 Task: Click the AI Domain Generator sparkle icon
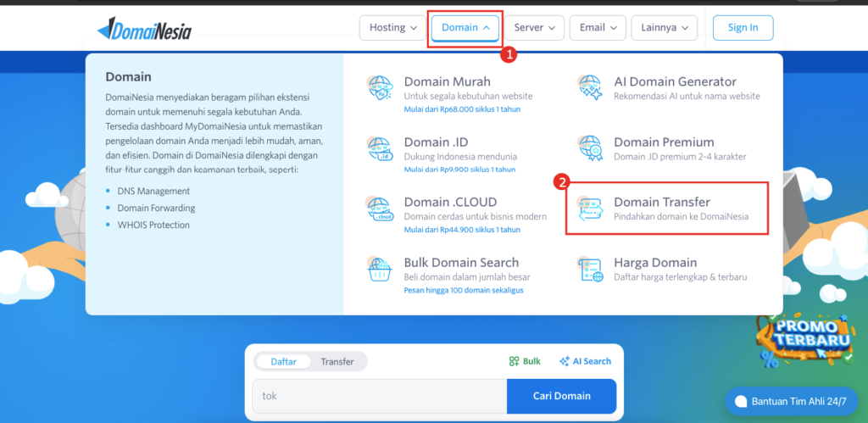click(x=590, y=89)
